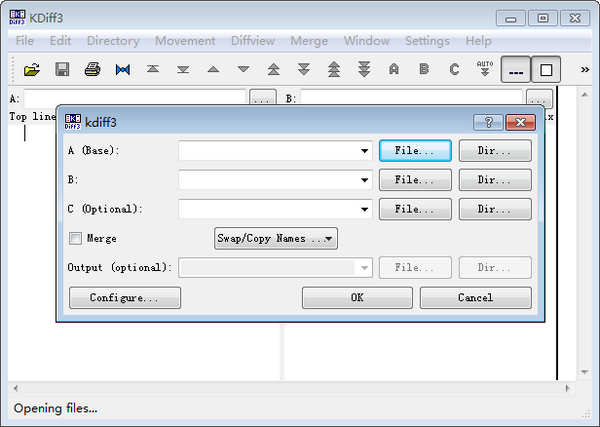Enable the Merge checkbox
This screenshot has height=427, width=600.
click(x=75, y=239)
